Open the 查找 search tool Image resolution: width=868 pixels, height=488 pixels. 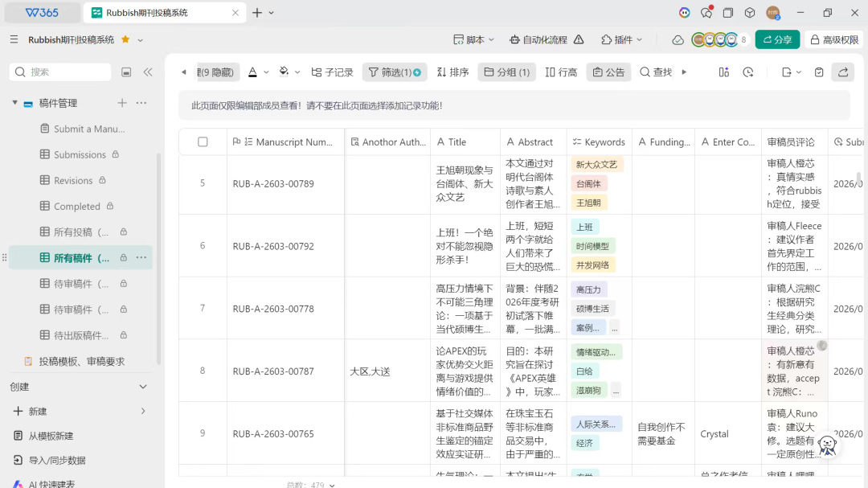tap(656, 72)
